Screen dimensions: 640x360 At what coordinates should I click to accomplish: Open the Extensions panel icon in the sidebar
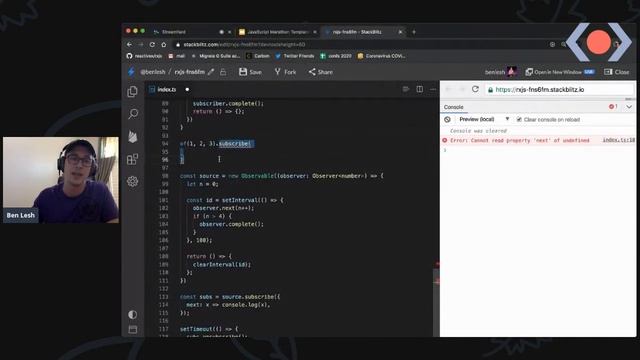pyautogui.click(x=132, y=159)
